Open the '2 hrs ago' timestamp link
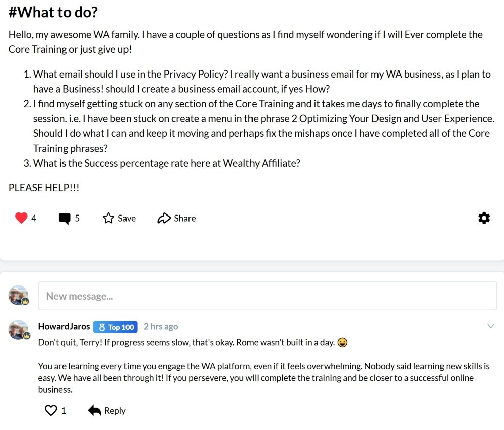The image size is (504, 430). [161, 327]
